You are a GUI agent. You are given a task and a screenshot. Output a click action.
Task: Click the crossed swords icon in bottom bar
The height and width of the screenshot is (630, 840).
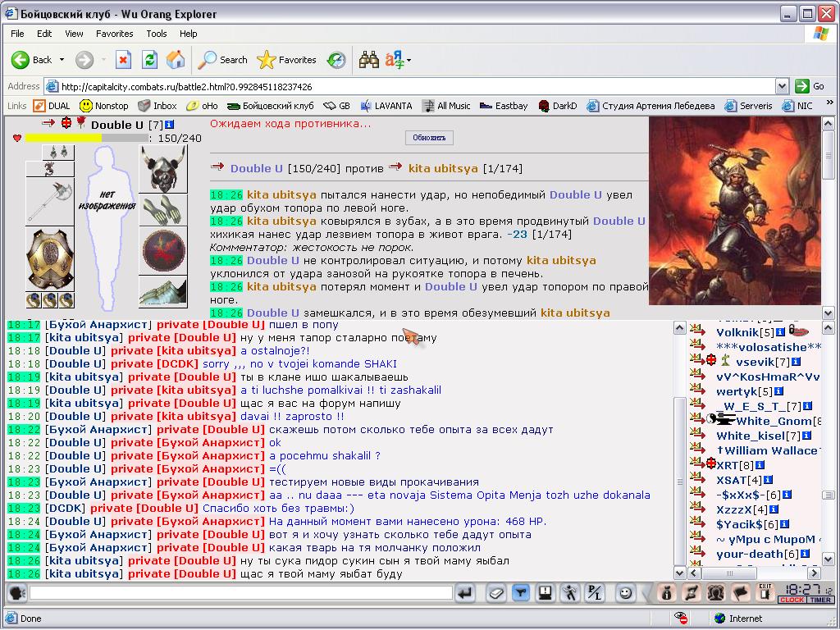pyautogui.click(x=692, y=593)
